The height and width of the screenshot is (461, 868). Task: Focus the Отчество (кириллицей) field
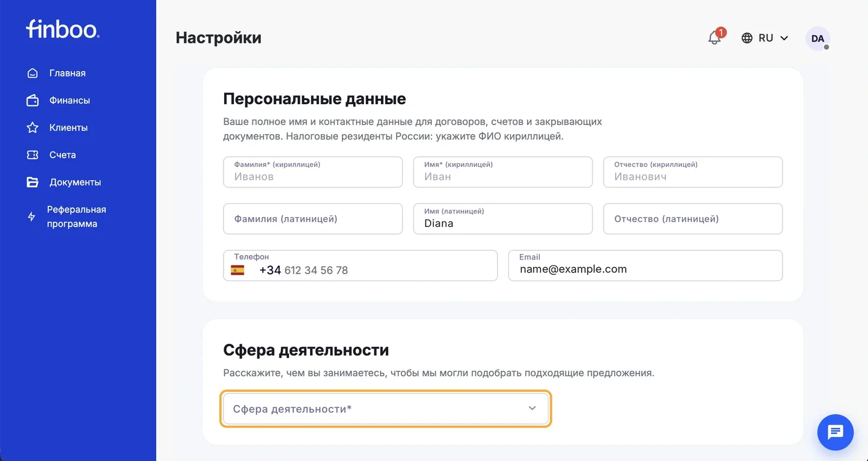point(693,172)
